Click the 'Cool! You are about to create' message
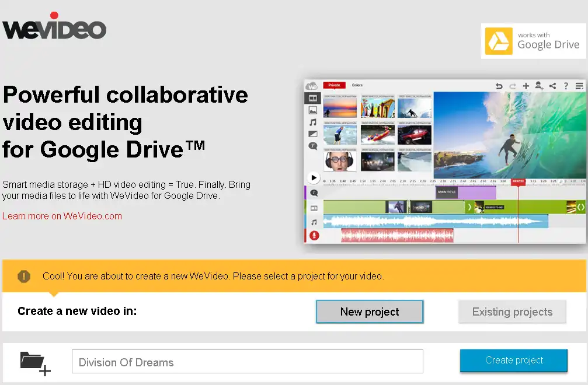588x385 pixels. tap(213, 276)
